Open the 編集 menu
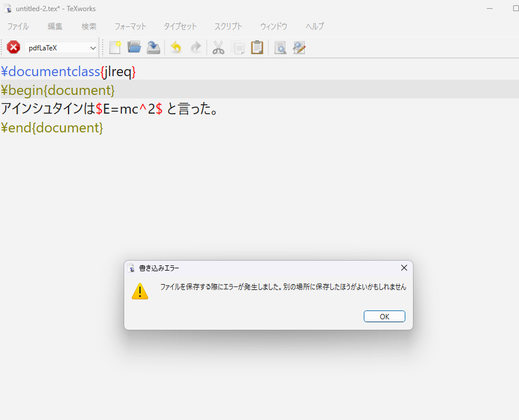This screenshot has height=420, width=519. [x=55, y=26]
